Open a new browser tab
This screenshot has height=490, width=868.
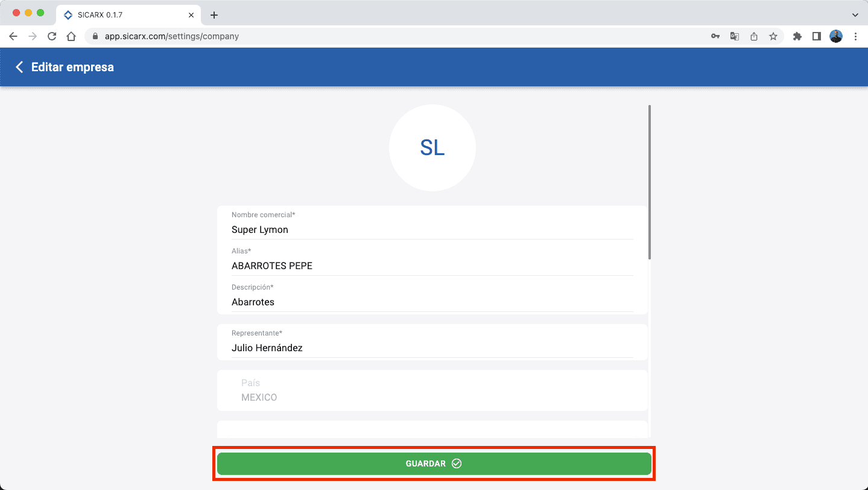click(214, 15)
